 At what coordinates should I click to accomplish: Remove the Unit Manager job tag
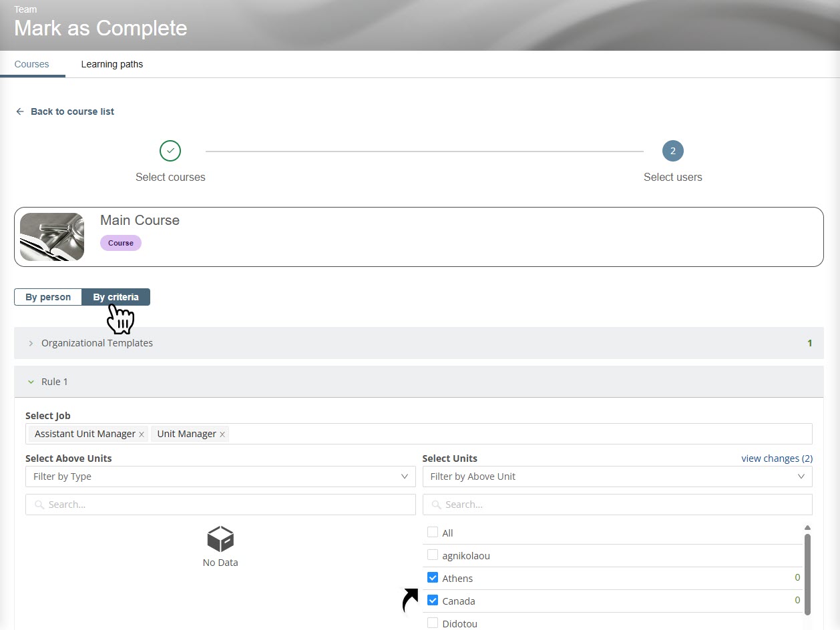click(222, 434)
